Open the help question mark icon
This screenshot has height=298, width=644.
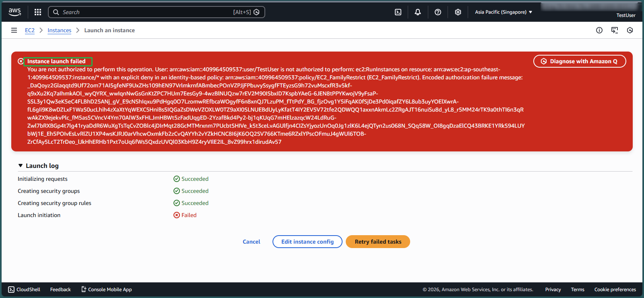(438, 12)
